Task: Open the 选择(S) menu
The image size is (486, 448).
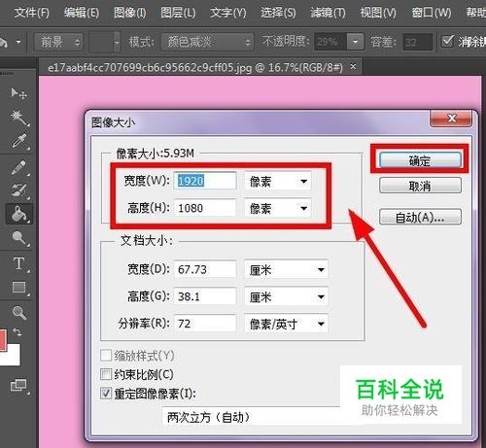Action: pos(278,13)
